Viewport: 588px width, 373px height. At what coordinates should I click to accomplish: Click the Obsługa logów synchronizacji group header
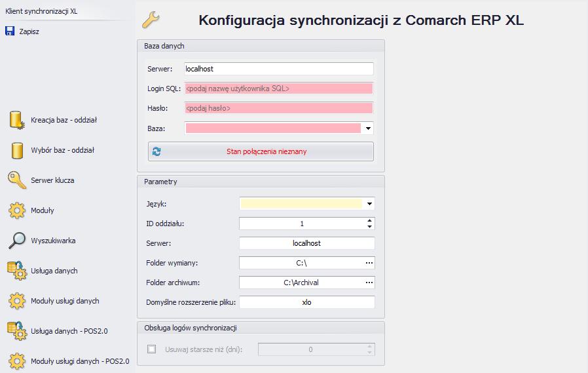point(261,328)
